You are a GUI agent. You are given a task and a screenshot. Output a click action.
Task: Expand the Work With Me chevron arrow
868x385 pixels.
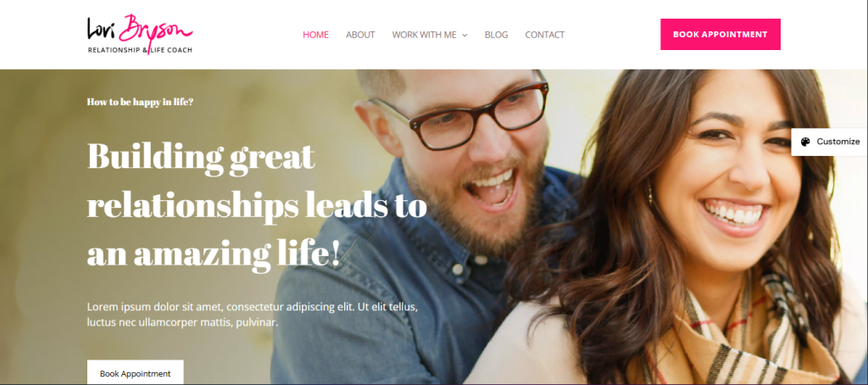point(465,35)
